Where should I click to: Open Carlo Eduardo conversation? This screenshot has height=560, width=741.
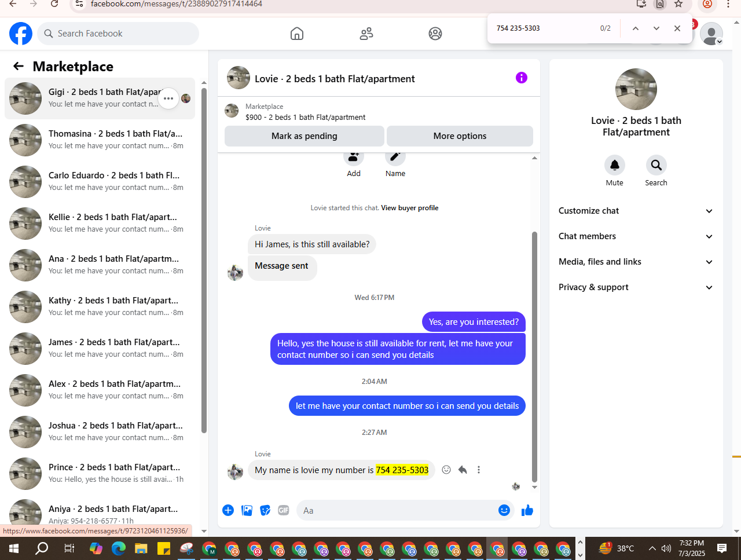[x=100, y=182]
